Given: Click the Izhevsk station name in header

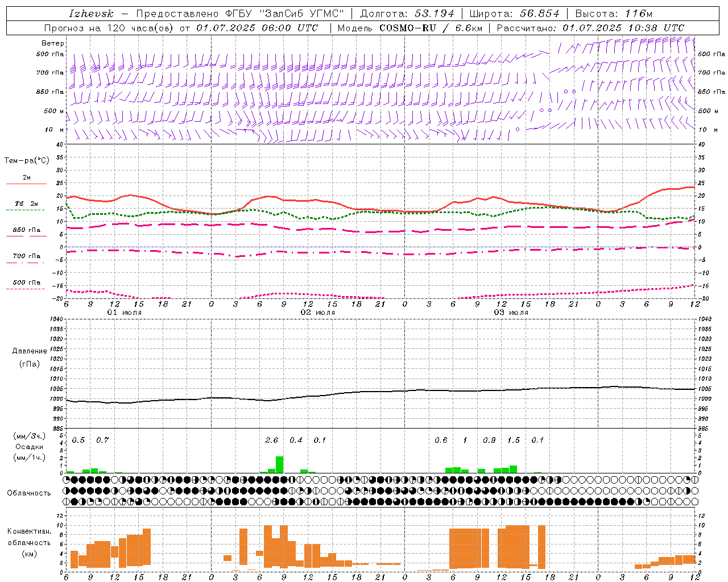Looking at the screenshot, I should pyautogui.click(x=91, y=14).
